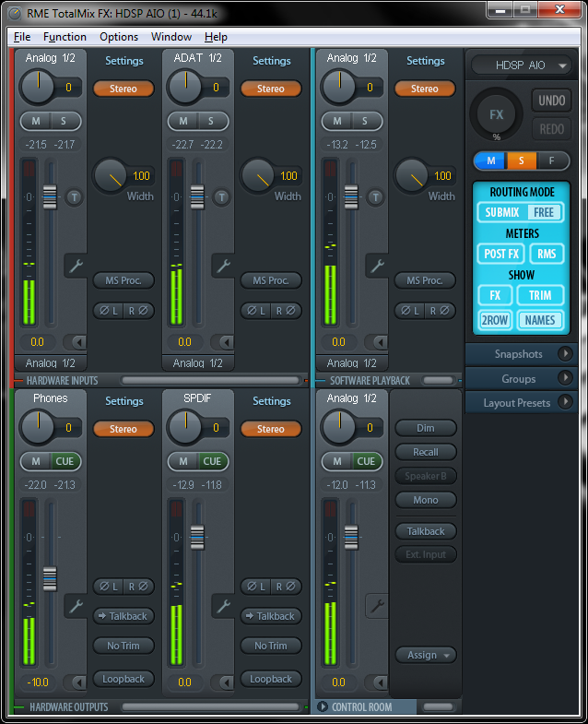Click the Dim button
This screenshot has width=588, height=724.
click(x=426, y=428)
